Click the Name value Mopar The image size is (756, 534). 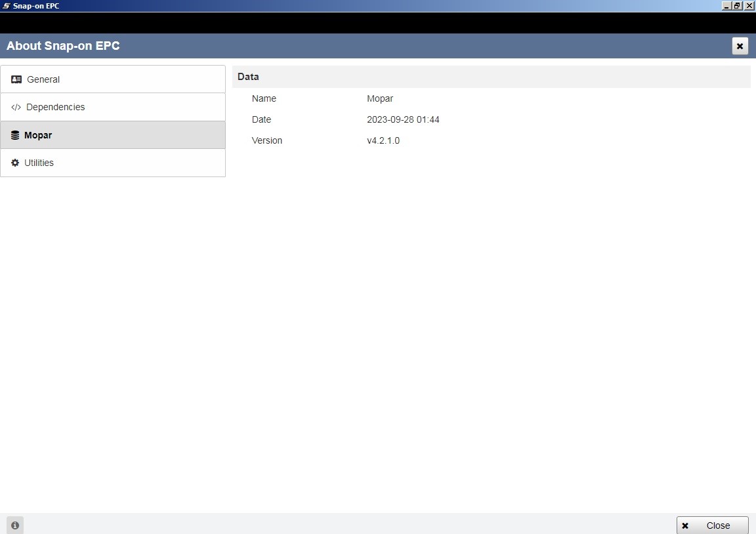click(380, 99)
